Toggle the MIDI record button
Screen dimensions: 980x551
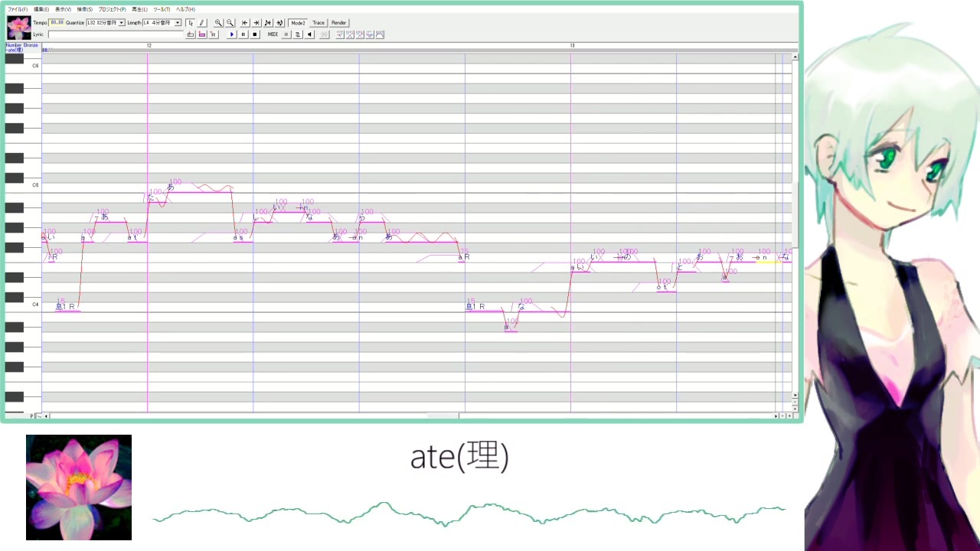point(286,34)
